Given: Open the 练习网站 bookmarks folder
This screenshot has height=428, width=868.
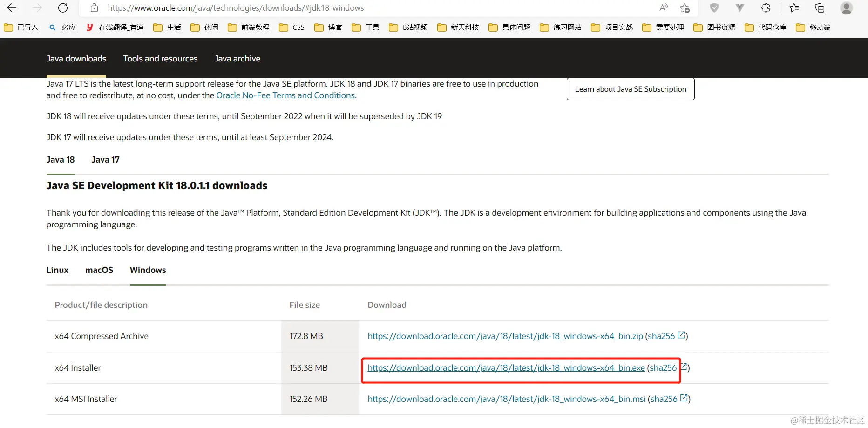Looking at the screenshot, I should pyautogui.click(x=561, y=27).
